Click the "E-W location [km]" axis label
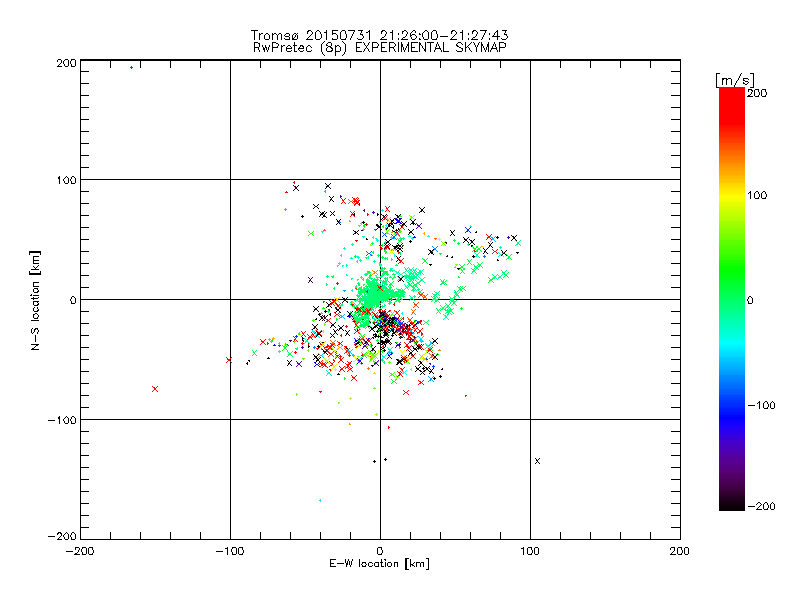Image resolution: width=800 pixels, height=600 pixels. pos(379,564)
